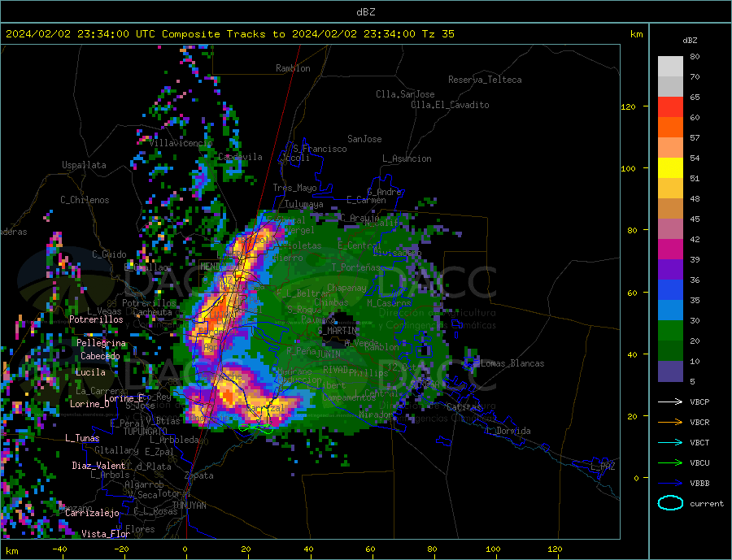The image size is (732, 560).
Task: Click the 'km' unit label at bottom left
Action: tap(12, 551)
